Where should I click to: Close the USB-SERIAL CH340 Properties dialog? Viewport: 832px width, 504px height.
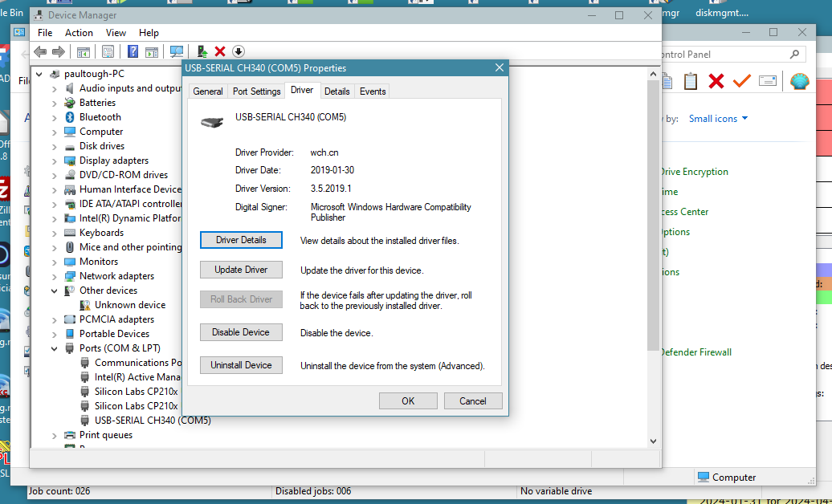click(x=500, y=68)
